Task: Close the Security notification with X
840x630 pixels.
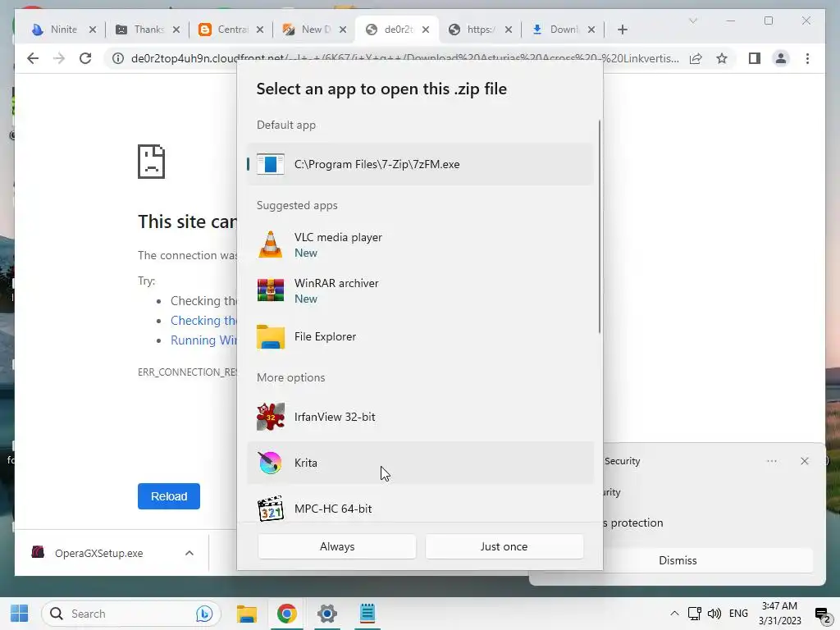Action: point(804,461)
